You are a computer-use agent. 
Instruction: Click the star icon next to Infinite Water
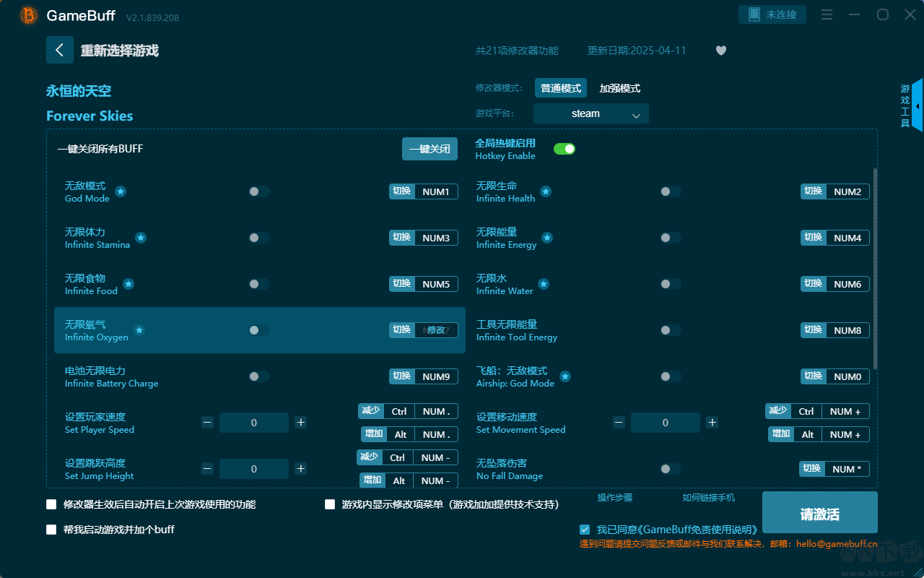544,284
